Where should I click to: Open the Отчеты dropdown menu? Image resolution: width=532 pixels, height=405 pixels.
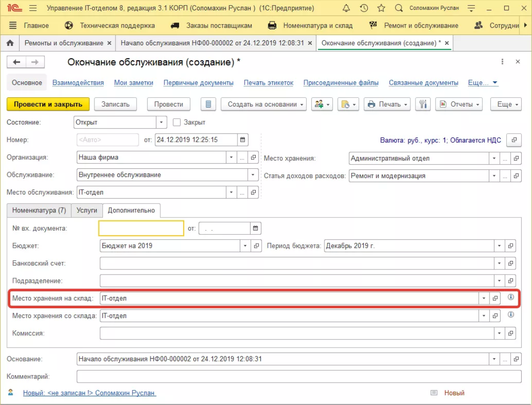[458, 104]
